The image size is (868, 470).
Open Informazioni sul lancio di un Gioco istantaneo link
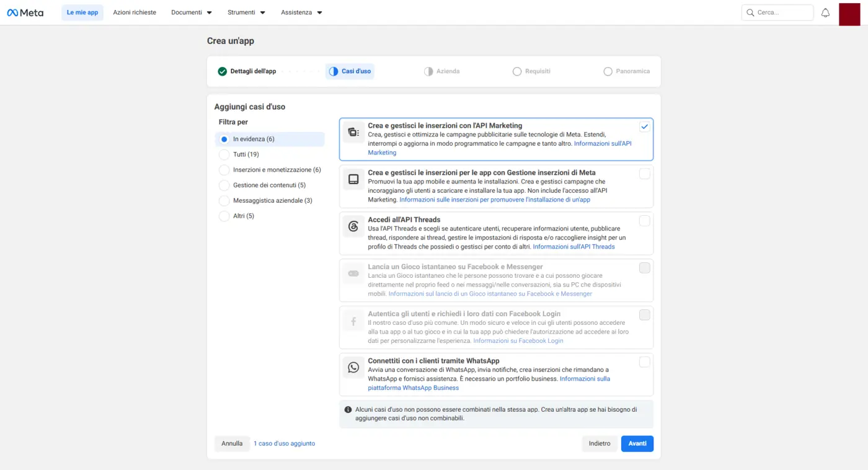pos(490,294)
